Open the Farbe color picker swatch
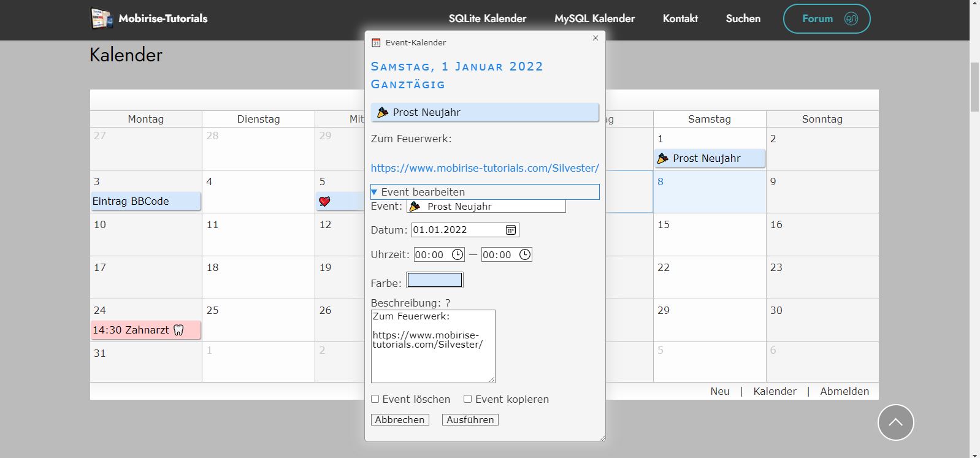980x458 pixels. tap(434, 280)
